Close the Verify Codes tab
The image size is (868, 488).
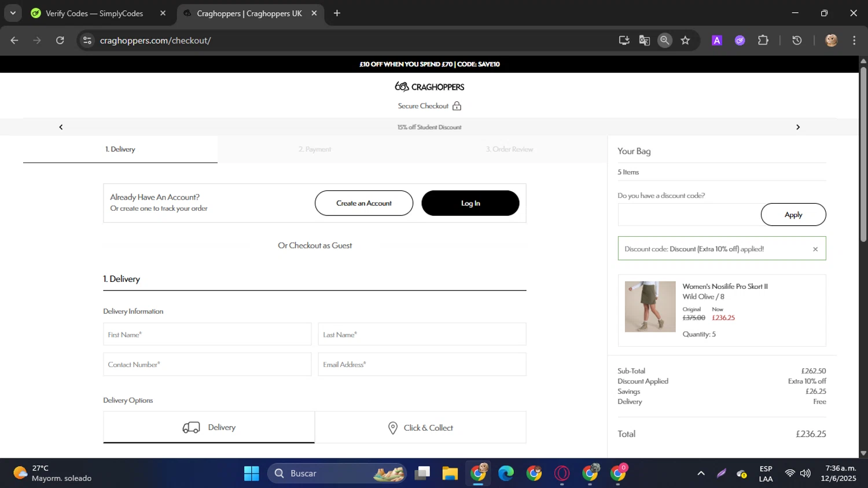(x=163, y=13)
